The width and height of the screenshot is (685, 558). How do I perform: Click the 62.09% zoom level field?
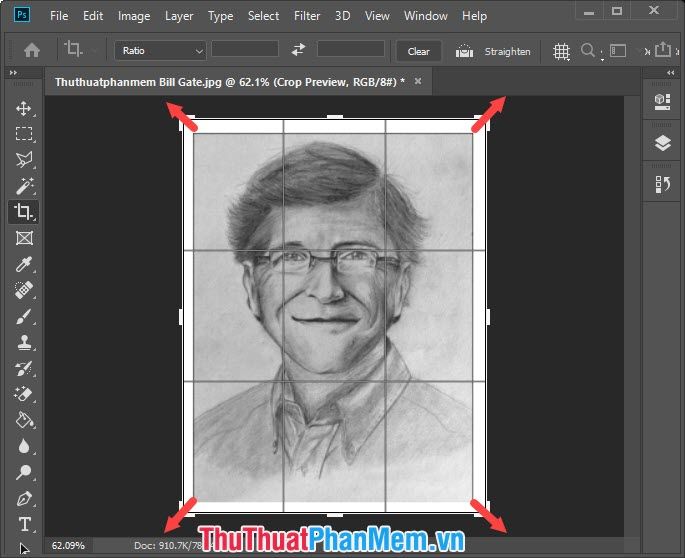(68, 545)
